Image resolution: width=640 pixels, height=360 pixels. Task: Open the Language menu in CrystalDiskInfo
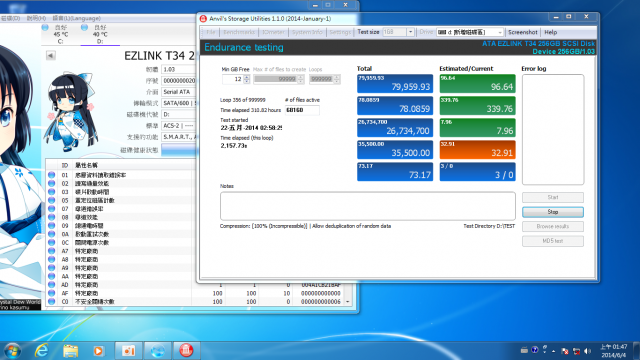point(76,18)
